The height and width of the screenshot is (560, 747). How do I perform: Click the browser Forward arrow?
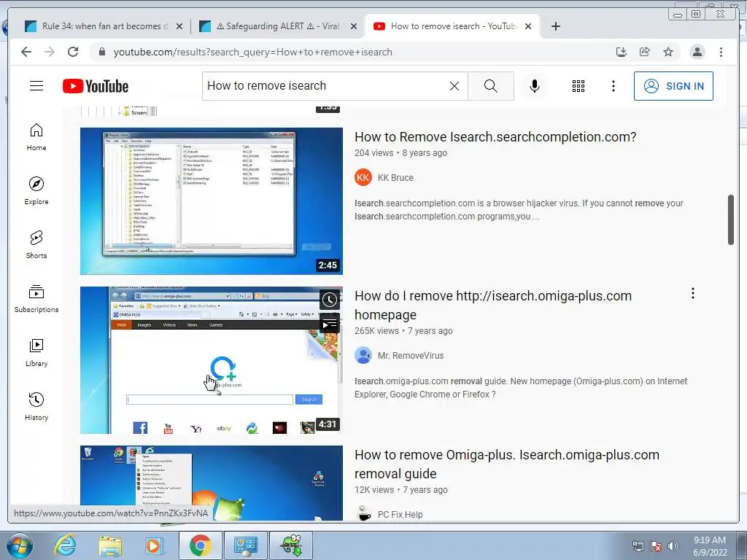click(50, 52)
